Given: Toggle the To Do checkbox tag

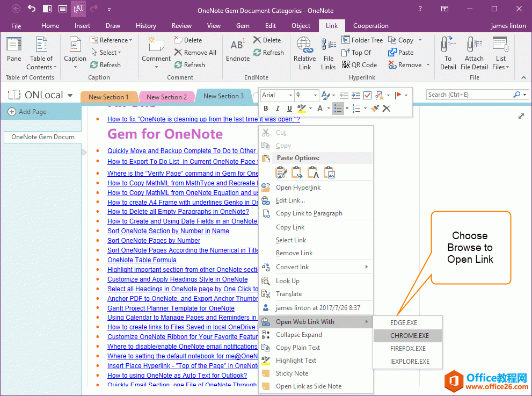Looking at the screenshot, I should point(367,95).
